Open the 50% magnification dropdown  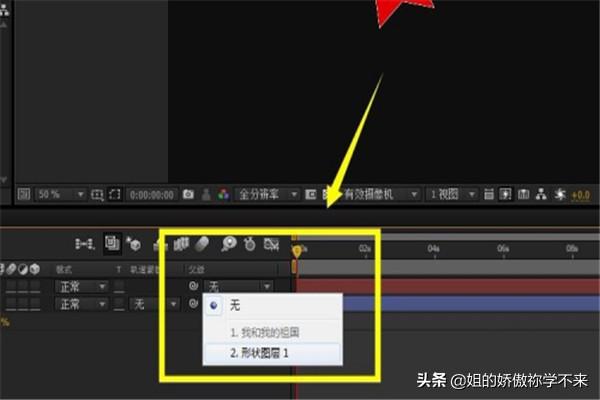(61, 193)
